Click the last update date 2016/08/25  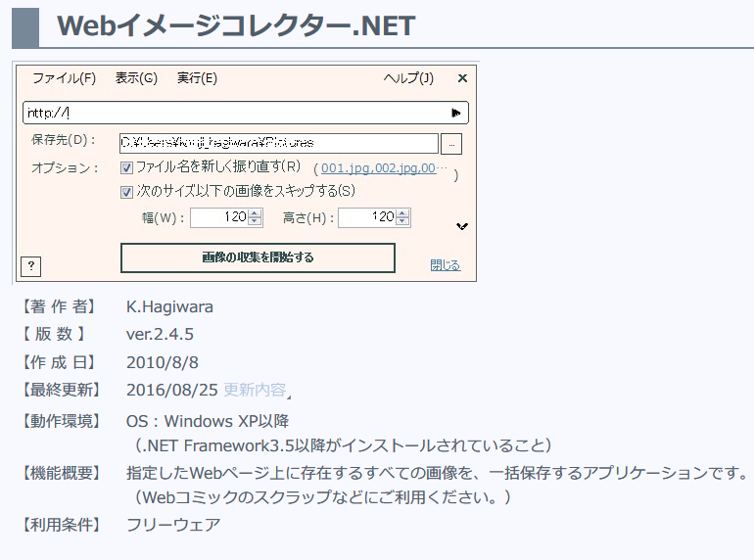click(x=172, y=390)
